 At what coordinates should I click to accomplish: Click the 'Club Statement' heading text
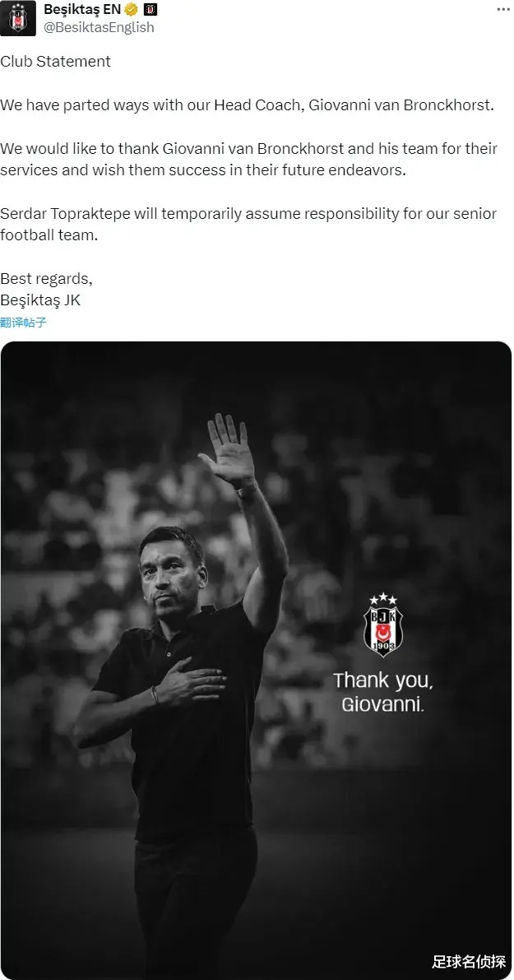(56, 61)
